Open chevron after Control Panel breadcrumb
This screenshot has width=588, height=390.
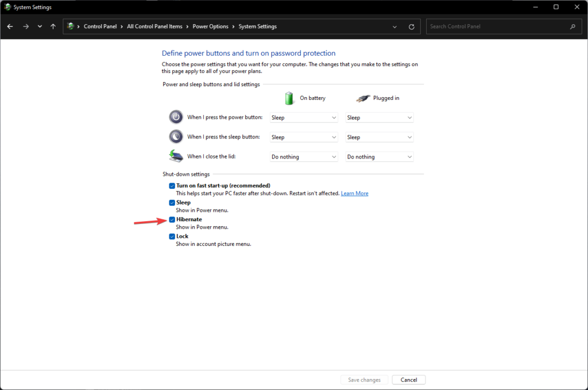pos(122,26)
